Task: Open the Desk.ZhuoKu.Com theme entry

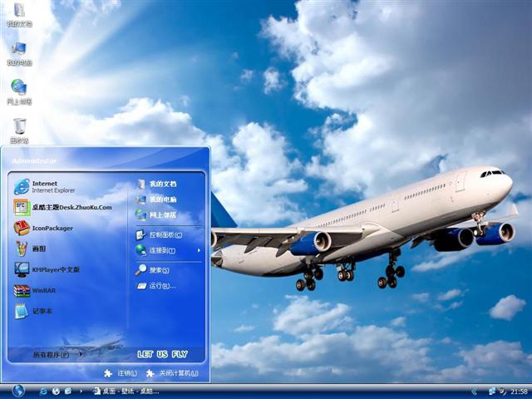Action: click(x=63, y=207)
